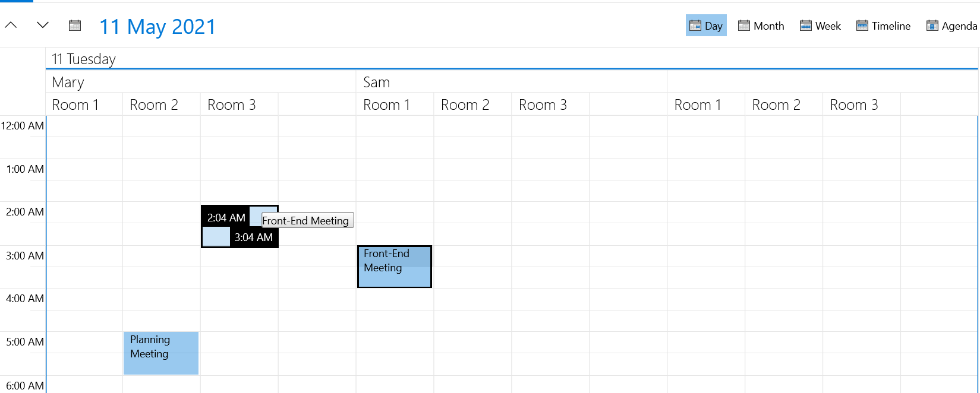980x393 pixels.
Task: Click the Week view icon
Action: (805, 25)
